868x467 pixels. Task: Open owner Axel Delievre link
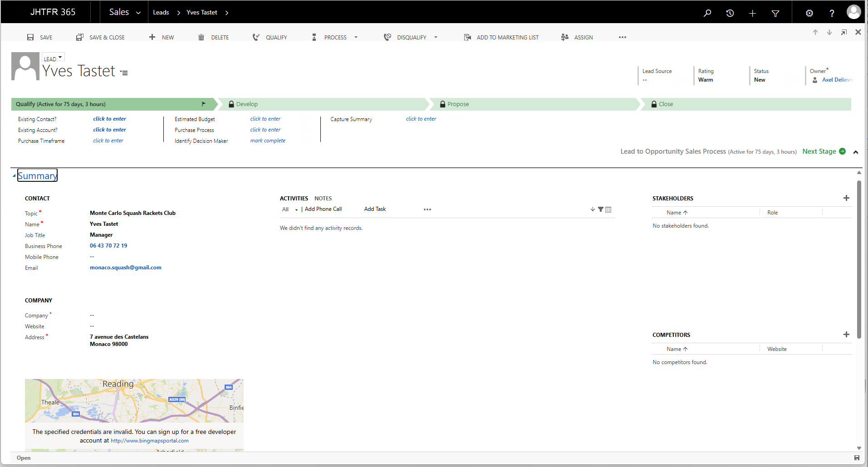(x=838, y=80)
